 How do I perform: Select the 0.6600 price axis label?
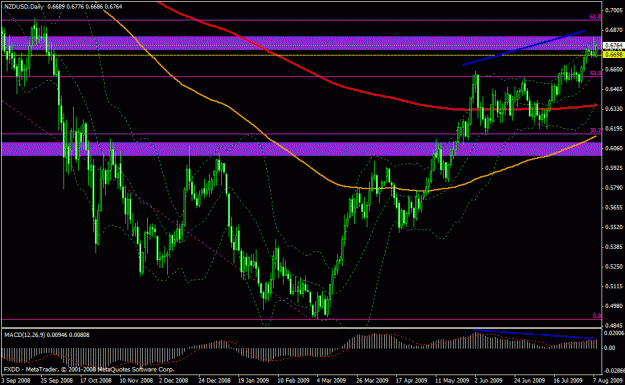[x=614, y=69]
